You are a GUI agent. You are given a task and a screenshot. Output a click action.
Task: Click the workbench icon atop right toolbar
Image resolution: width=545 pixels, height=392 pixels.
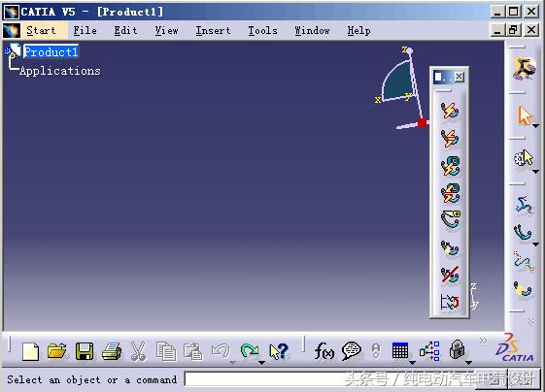tap(524, 68)
